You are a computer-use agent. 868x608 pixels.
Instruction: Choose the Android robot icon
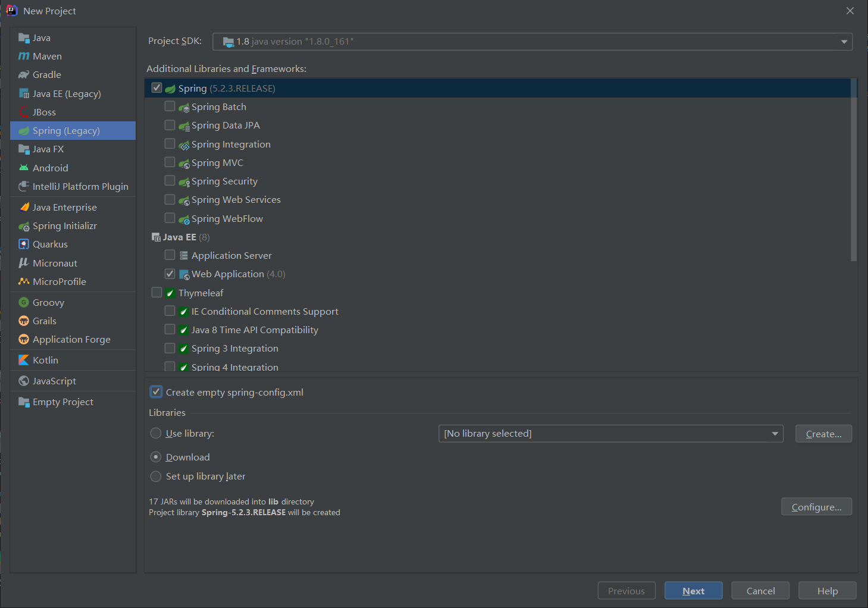pos(24,168)
